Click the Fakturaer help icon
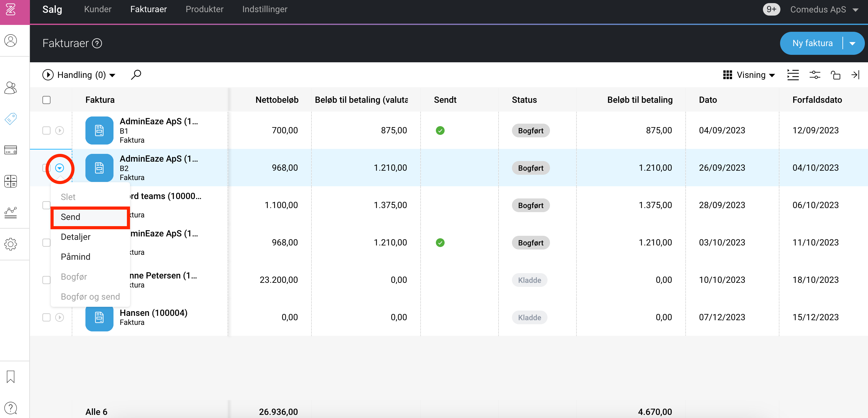Image resolution: width=868 pixels, height=418 pixels. (97, 43)
